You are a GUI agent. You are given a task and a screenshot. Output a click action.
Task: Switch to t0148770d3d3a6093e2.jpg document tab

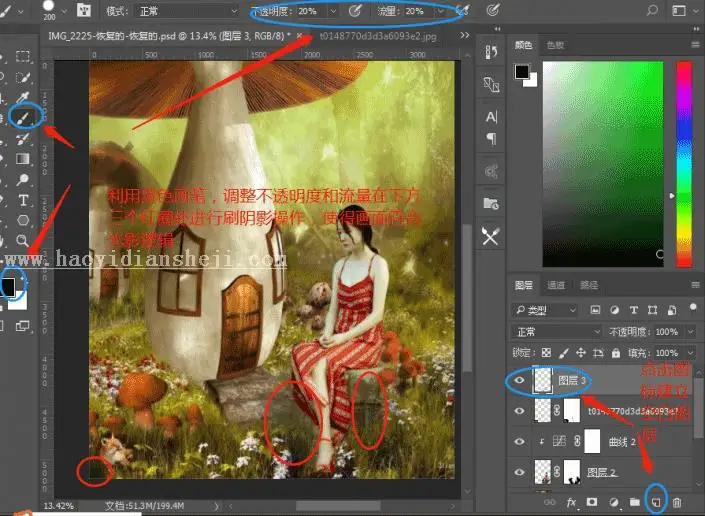tap(378, 36)
